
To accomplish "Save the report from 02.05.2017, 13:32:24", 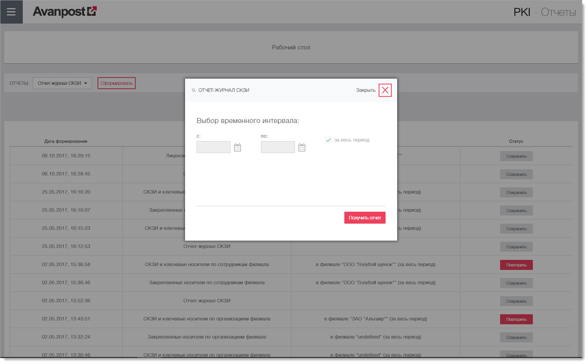I will tap(516, 337).
